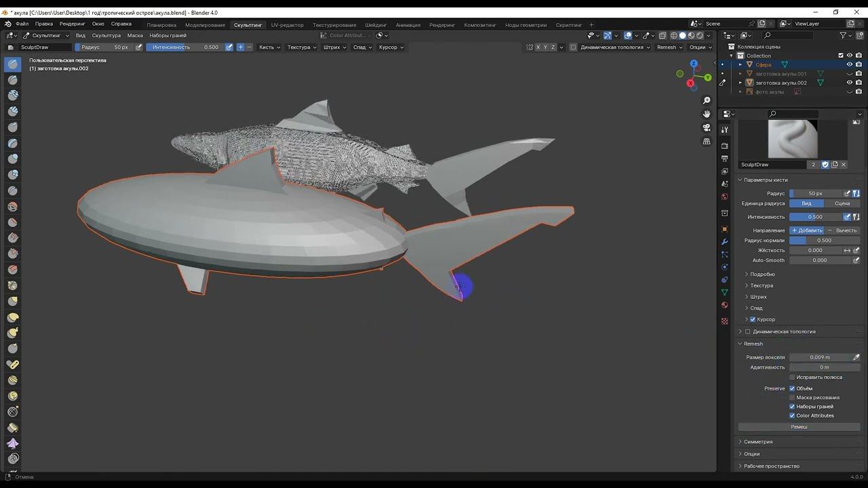The height and width of the screenshot is (488, 868).
Task: Click the Интенсивность slider in properties panel
Action: (815, 217)
